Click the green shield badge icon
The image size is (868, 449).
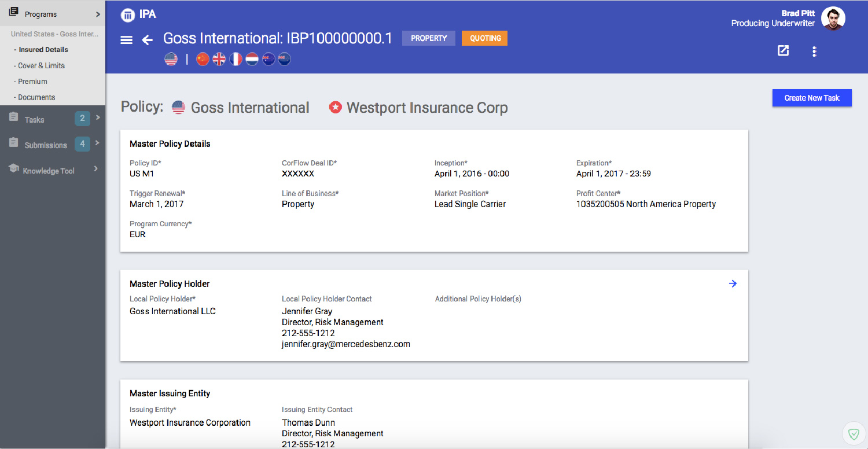[854, 433]
